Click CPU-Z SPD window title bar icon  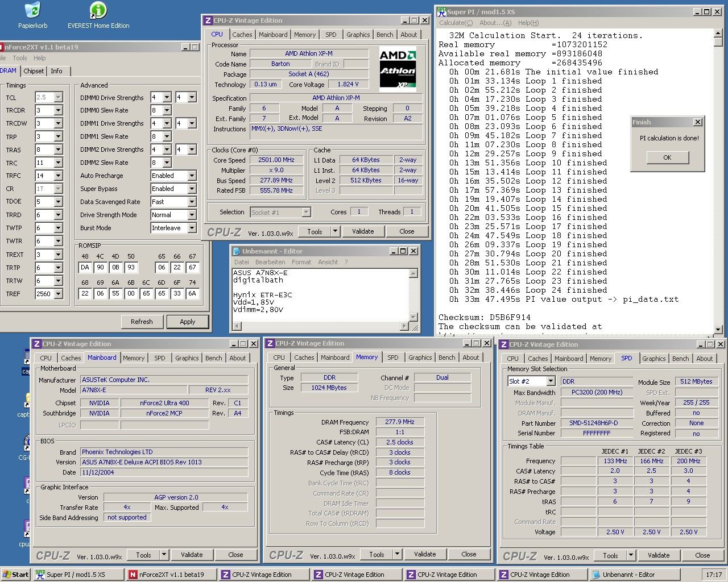click(503, 344)
